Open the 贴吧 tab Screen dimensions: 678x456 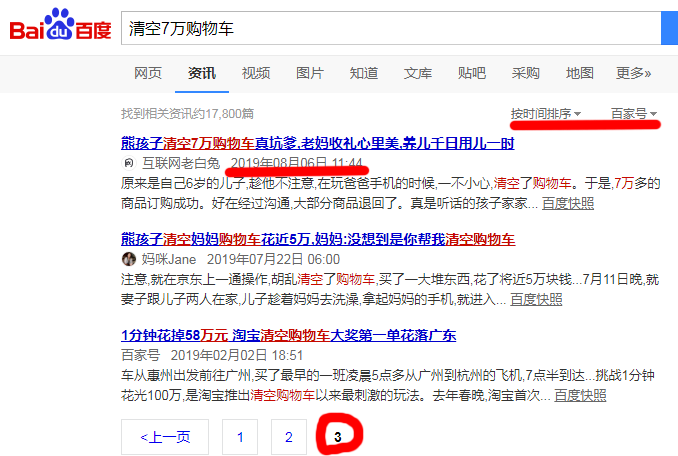pos(472,73)
